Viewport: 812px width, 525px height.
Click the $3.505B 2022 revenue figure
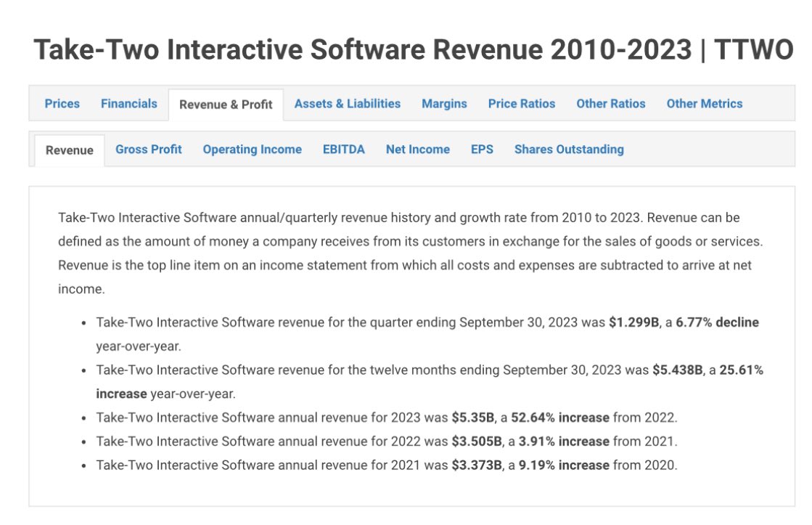477,441
